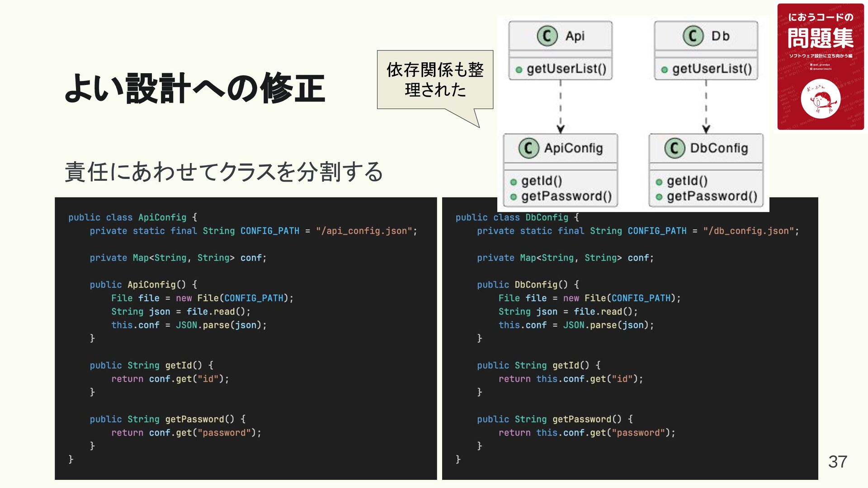Click the DbConfig class circle icon
This screenshot has height=488, width=868.
[674, 148]
